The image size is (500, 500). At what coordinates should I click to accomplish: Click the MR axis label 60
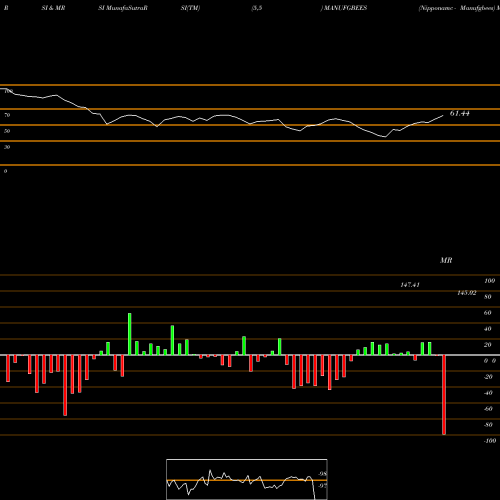[487, 313]
